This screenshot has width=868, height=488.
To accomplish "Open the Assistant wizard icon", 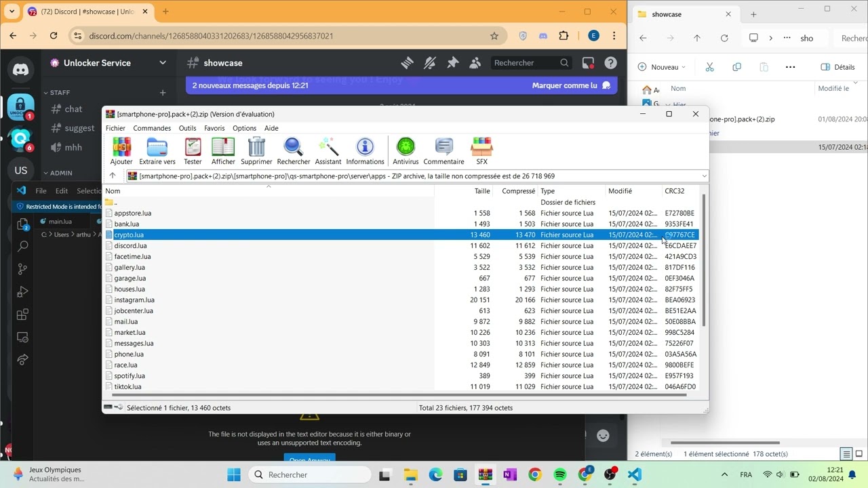I will (328, 151).
